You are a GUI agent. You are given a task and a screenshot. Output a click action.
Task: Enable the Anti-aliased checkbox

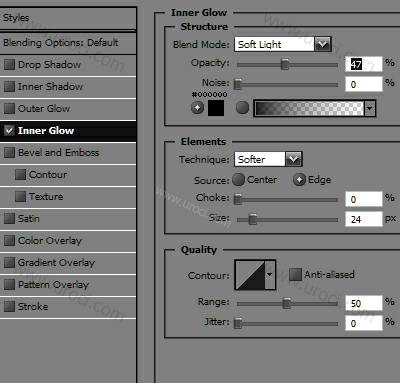(x=295, y=275)
